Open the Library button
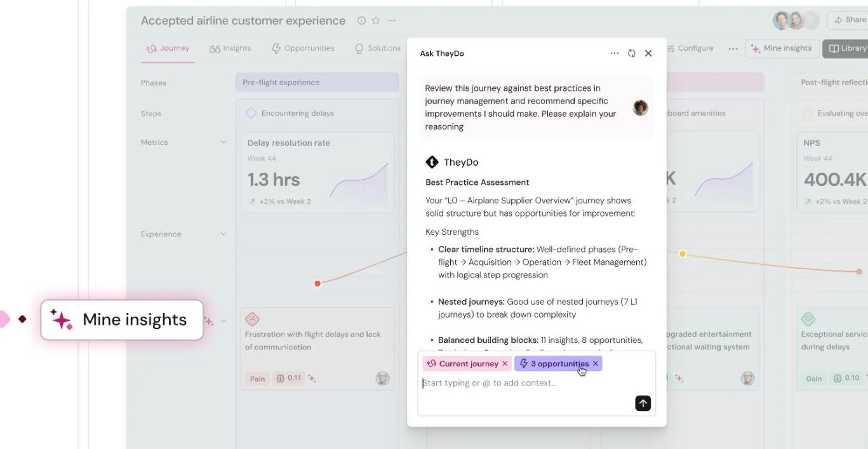 [846, 48]
